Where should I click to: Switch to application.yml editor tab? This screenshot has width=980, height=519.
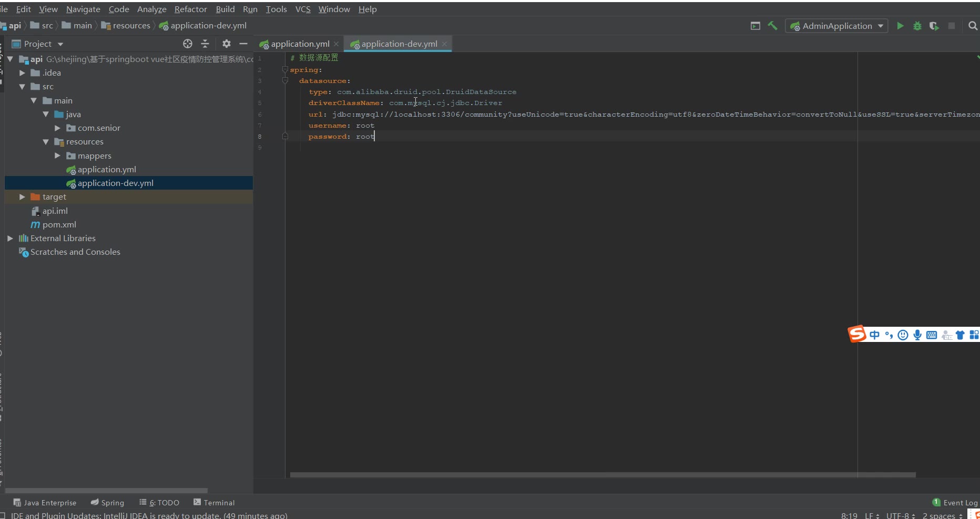pyautogui.click(x=300, y=44)
